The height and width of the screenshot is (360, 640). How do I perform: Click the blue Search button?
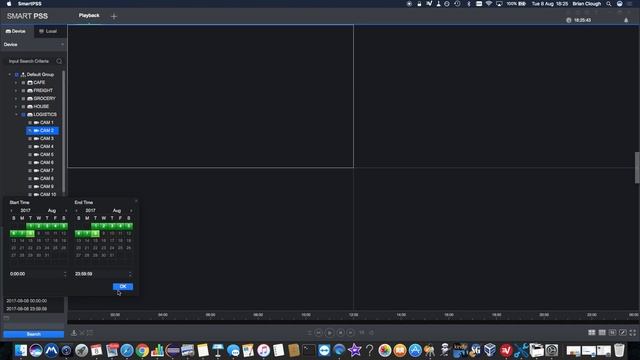(x=33, y=334)
